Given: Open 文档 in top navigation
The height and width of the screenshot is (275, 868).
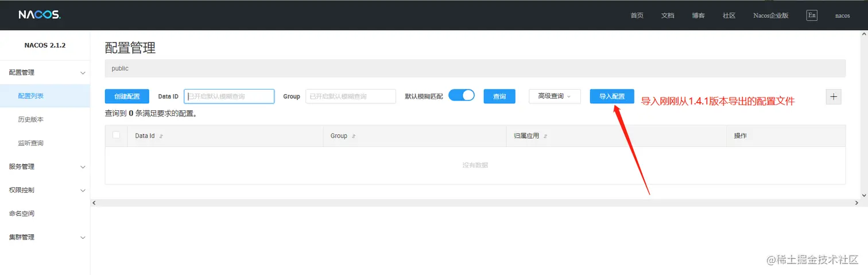Looking at the screenshot, I should point(668,16).
